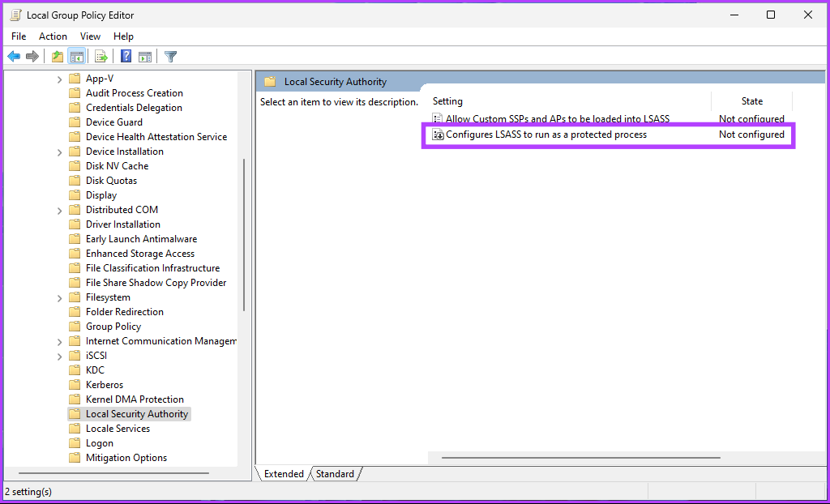Image resolution: width=830 pixels, height=504 pixels.
Task: Expand the Filesystem tree node
Action: pyautogui.click(x=60, y=297)
